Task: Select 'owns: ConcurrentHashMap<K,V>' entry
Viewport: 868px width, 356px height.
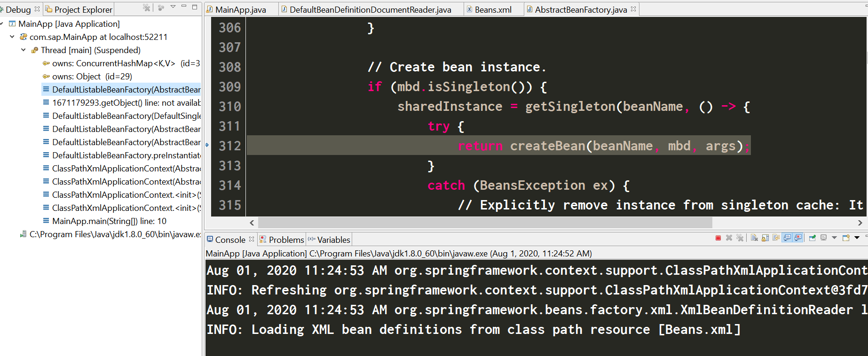Action: click(121, 63)
